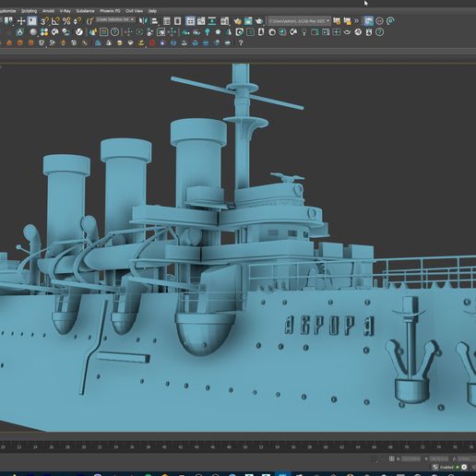Click the АВРОРА ship name in viewport
476x476 pixels.
coord(329,326)
